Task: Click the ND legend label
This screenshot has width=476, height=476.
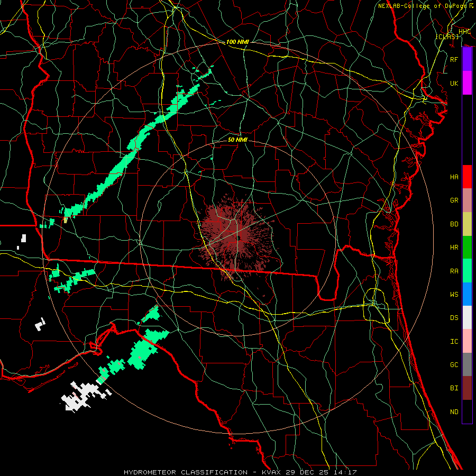Action: [x=454, y=412]
